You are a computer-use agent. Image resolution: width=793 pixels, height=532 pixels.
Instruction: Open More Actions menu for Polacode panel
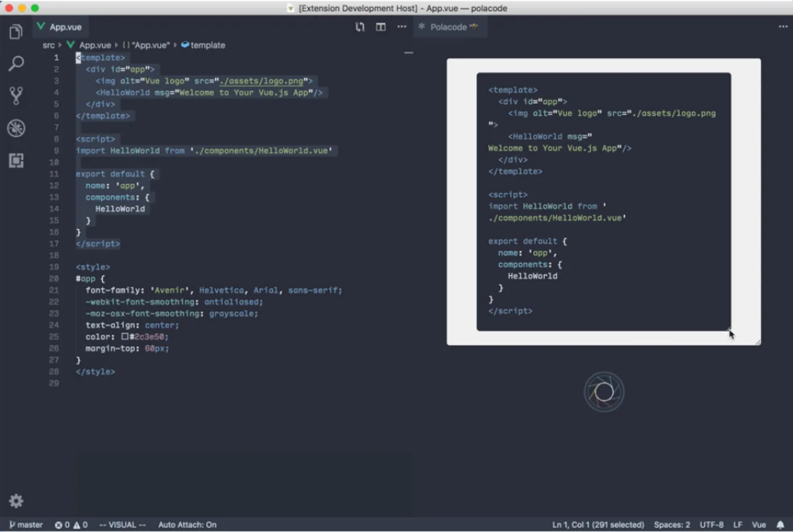(783, 27)
